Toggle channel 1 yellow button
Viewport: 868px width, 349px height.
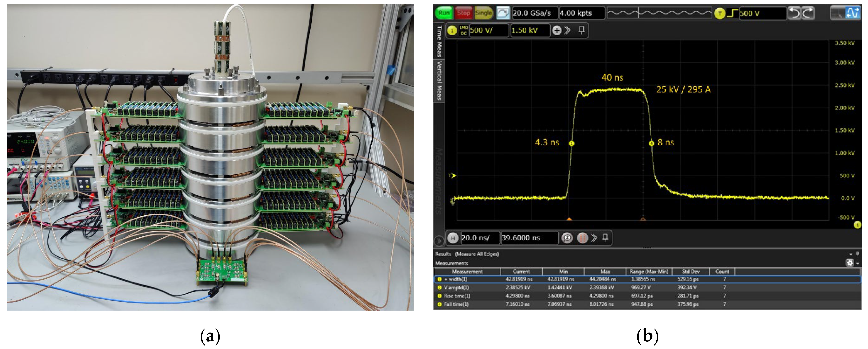point(452,31)
